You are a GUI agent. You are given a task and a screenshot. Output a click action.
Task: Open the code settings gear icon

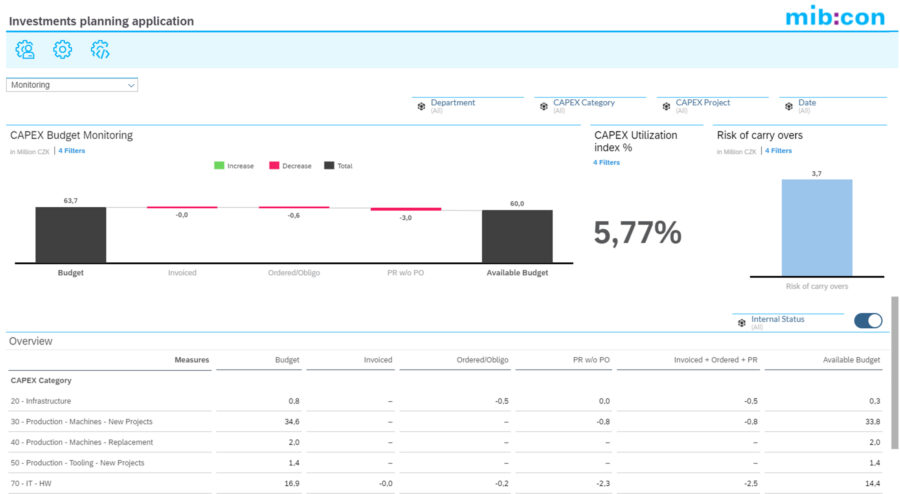coord(100,49)
